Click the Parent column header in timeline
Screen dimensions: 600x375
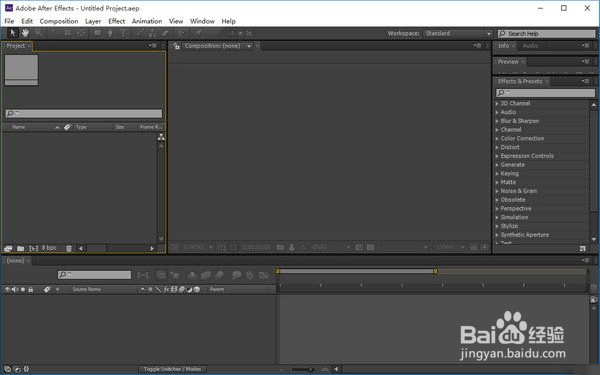tap(217, 289)
